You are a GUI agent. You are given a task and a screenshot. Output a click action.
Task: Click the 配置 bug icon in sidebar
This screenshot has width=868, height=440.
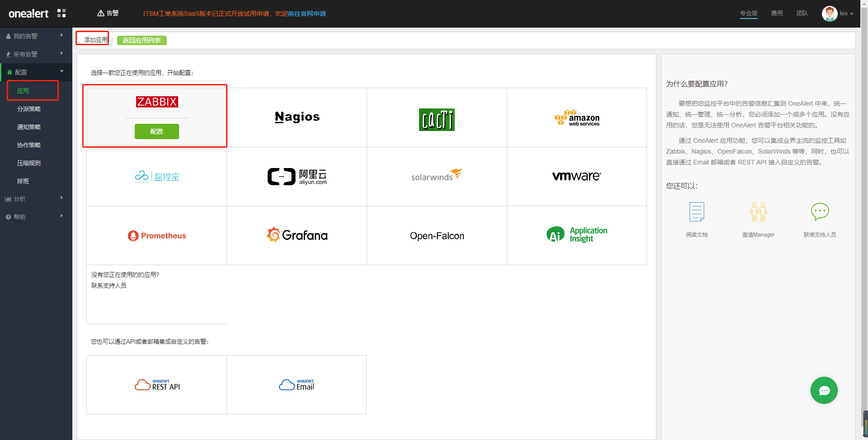pos(9,72)
